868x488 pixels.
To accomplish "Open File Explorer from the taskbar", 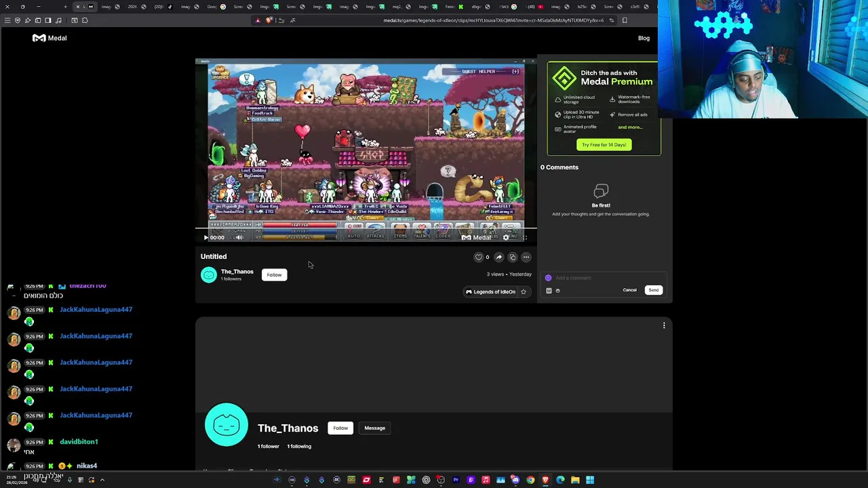I will (x=575, y=480).
